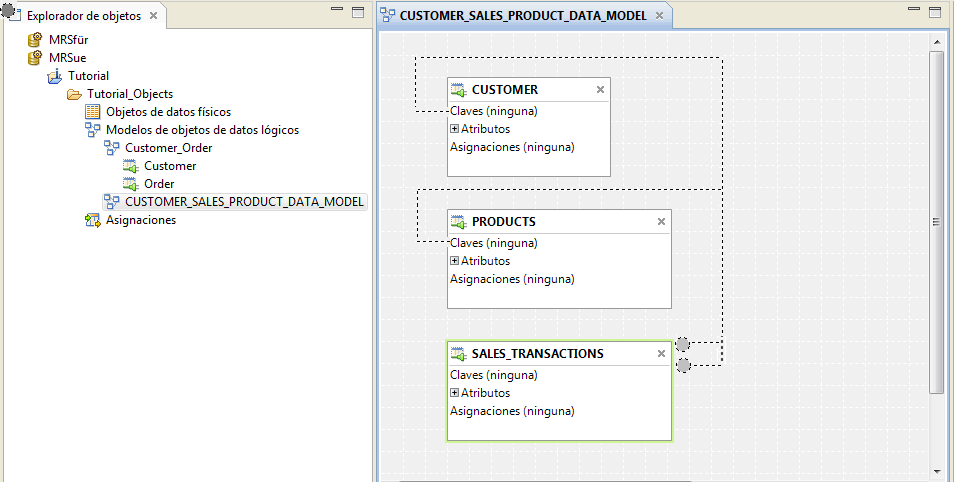Viewport: 954px width, 482px height.
Task: Click the diagram vertical scrollbar thumb
Action: click(936, 222)
